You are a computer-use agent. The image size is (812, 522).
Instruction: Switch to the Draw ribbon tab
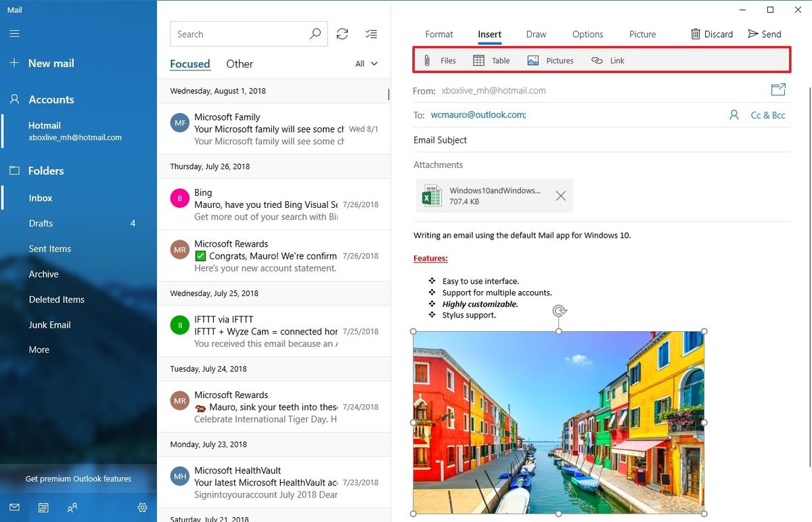coord(536,35)
